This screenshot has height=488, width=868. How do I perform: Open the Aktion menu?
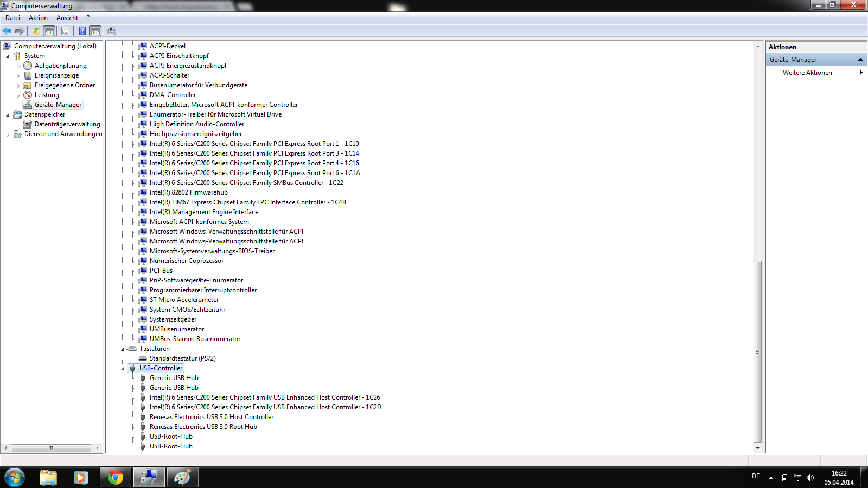coord(38,18)
